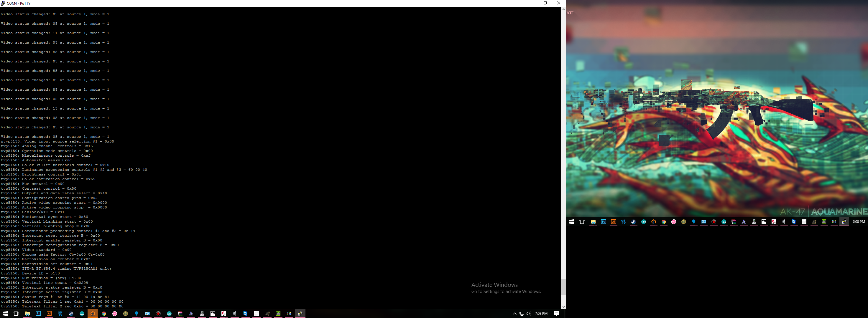Open GOTV on the wallpaper monitor's taskbar
Image resolution: width=868 pixels, height=318 pixels.
point(623,222)
